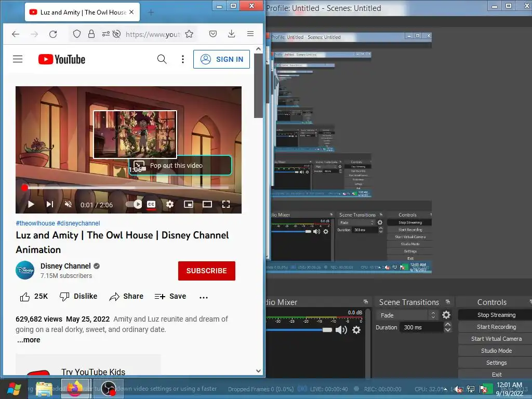Increase transition Duration stepper up
532x399 pixels.
(x=447, y=324)
